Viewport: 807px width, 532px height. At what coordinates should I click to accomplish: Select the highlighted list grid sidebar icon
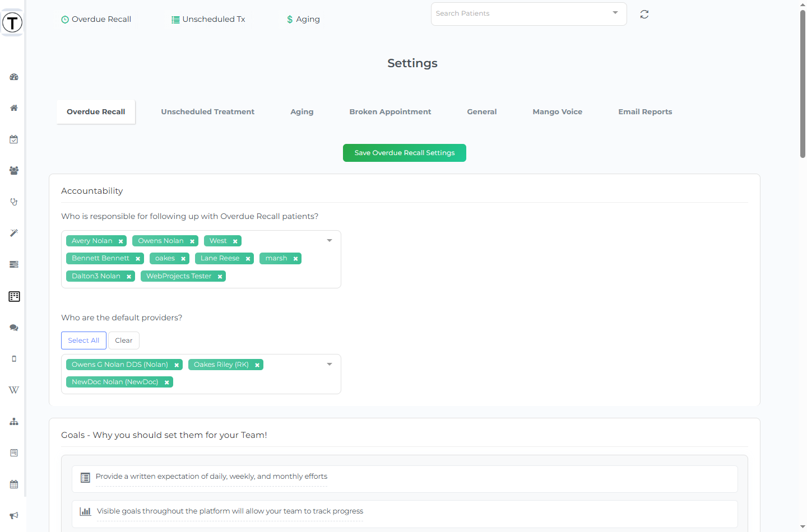tap(15, 296)
